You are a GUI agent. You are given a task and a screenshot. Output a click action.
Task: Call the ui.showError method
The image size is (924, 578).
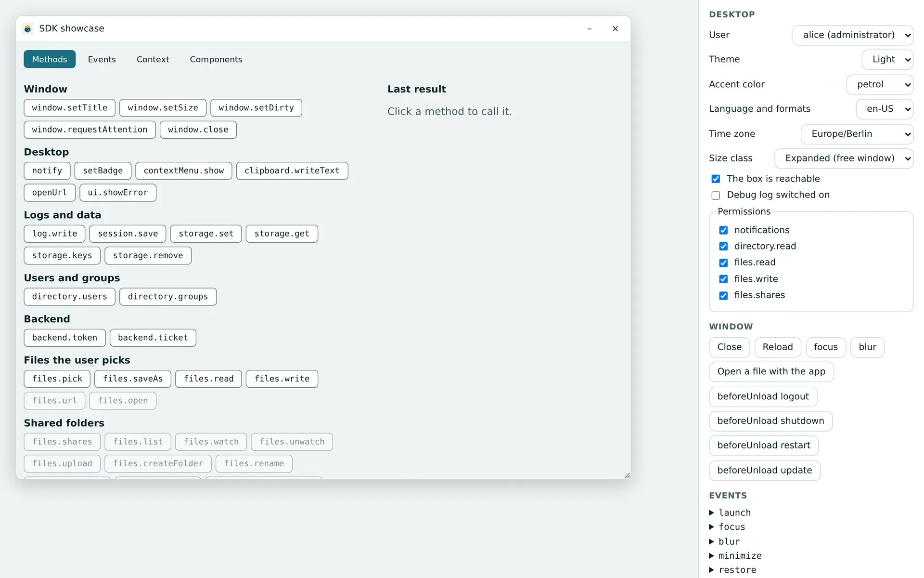[x=118, y=193]
